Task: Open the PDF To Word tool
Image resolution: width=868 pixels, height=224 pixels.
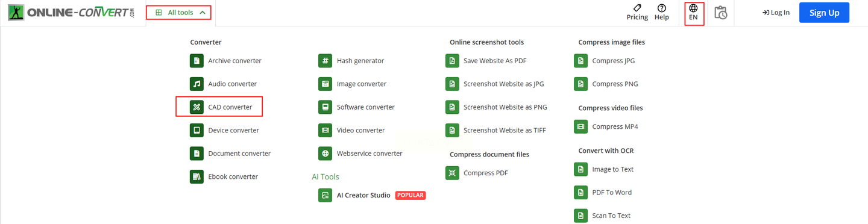Action: pyautogui.click(x=603, y=192)
